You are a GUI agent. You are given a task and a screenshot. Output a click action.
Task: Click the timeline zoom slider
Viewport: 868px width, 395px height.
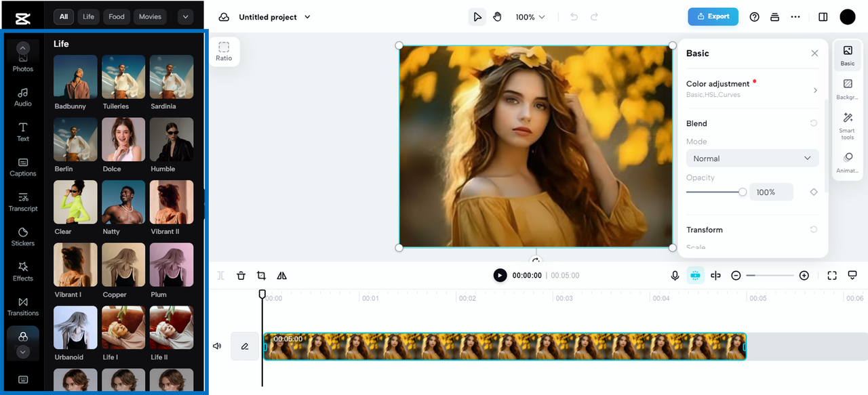[x=770, y=275]
